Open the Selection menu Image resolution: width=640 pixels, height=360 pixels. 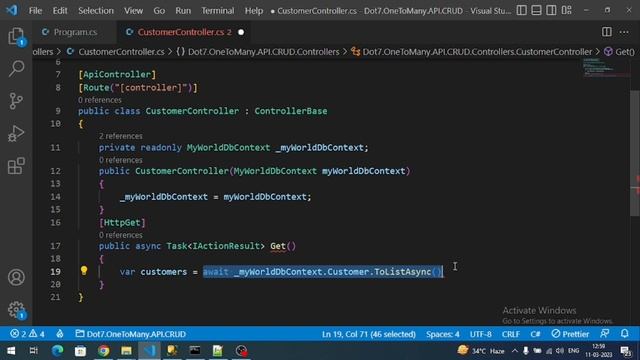pyautogui.click(x=96, y=11)
